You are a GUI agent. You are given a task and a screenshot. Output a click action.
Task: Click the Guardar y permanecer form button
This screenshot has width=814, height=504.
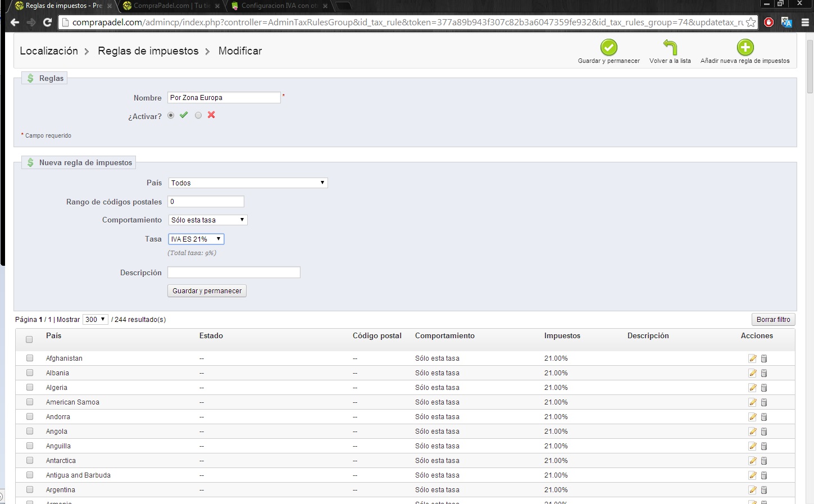[207, 291]
